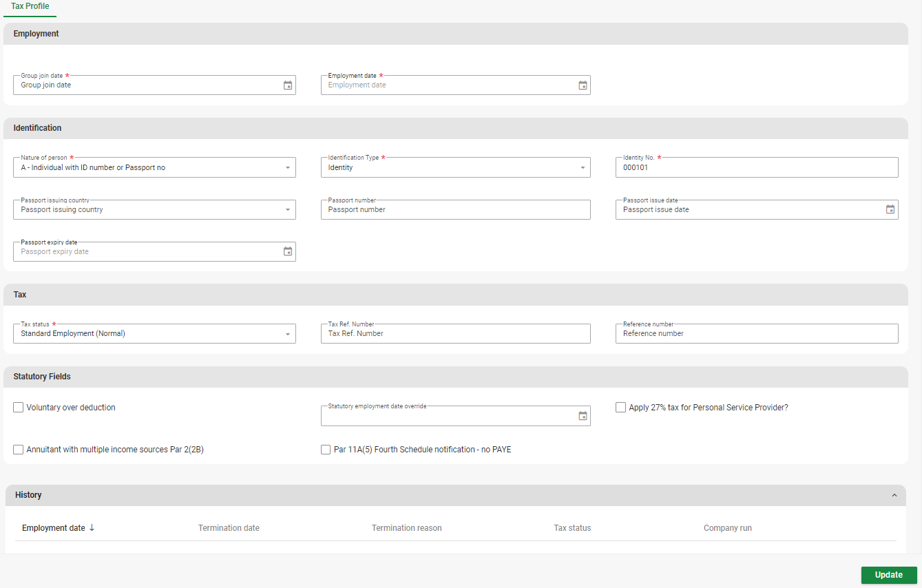Tick the Voluntary over deduction checkbox
The height and width of the screenshot is (588, 922).
tap(19, 408)
